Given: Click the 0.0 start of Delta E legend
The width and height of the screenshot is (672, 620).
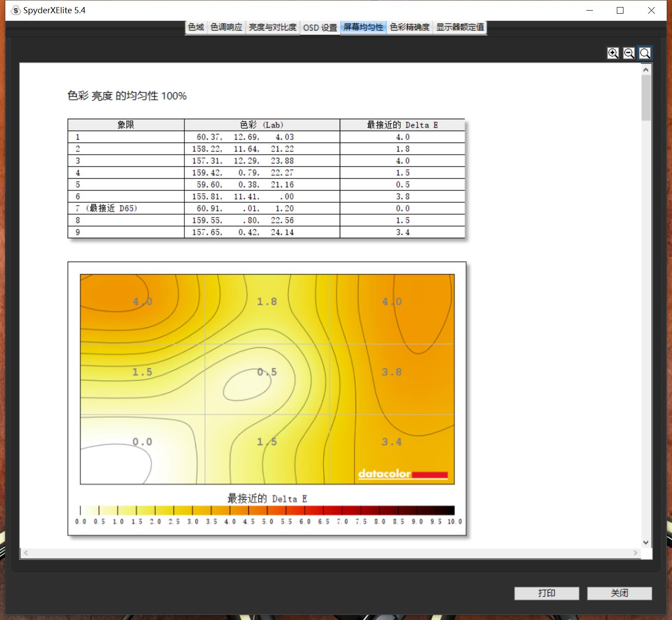Looking at the screenshot, I should pos(81,522).
